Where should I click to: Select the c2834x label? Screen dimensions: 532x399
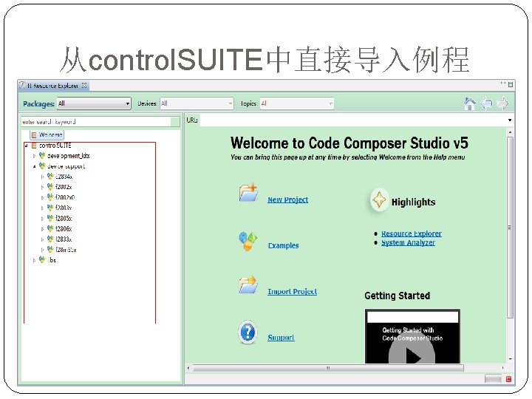click(x=64, y=177)
